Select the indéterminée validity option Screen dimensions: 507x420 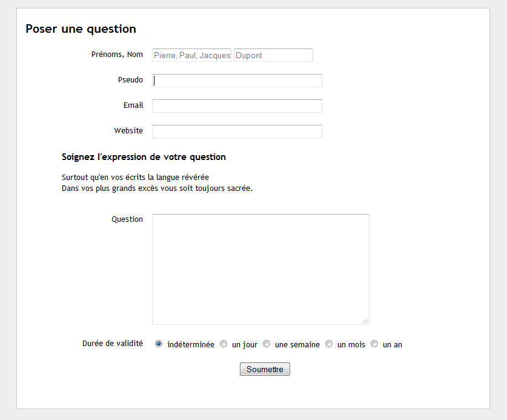[159, 344]
